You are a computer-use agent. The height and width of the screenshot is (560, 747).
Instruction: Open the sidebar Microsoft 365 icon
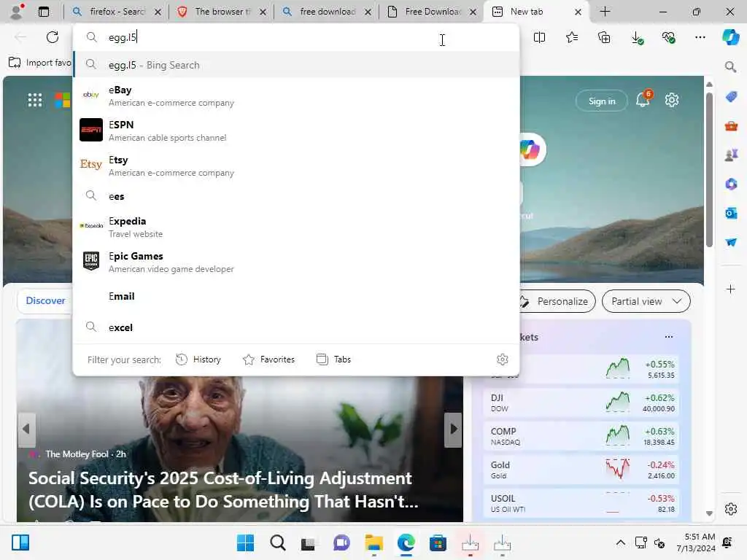[x=731, y=184]
